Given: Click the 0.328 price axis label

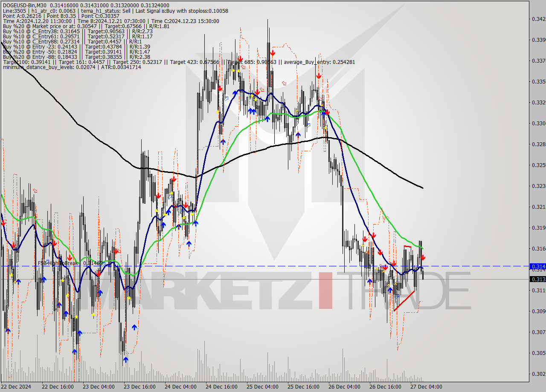Looking at the screenshot, I should (538, 144).
